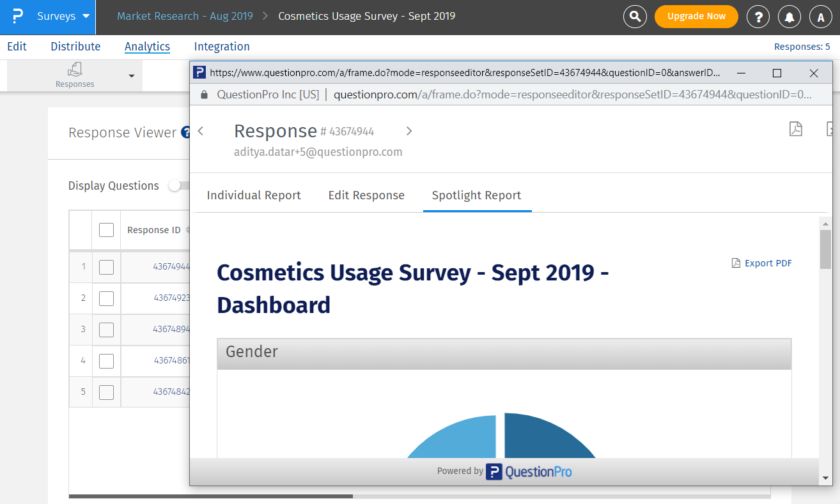Check the select-all checkbox in table header
Viewport: 840px width, 504px height.
106,229
